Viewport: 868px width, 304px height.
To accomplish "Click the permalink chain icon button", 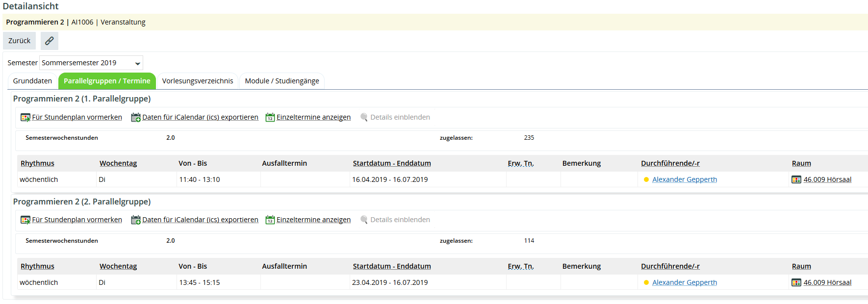I will [50, 41].
